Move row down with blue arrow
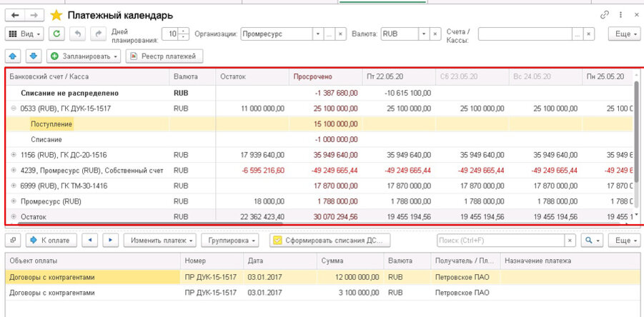Image resolution: width=644 pixels, height=317 pixels. (34, 56)
